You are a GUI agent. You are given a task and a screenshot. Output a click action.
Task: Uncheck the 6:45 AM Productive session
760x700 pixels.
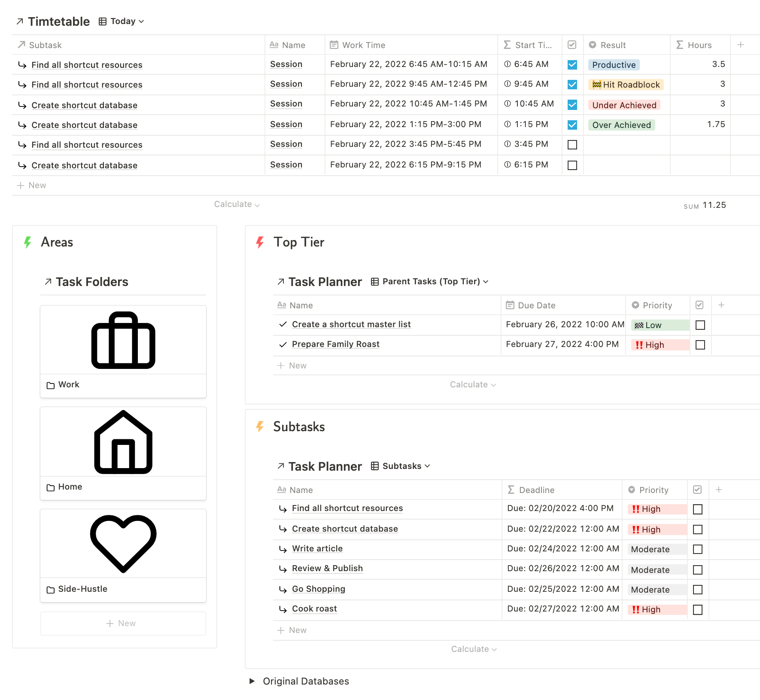point(572,64)
